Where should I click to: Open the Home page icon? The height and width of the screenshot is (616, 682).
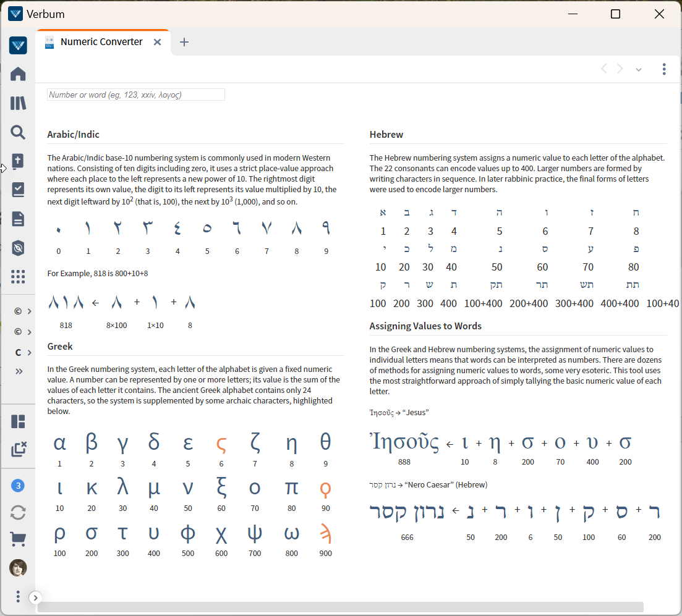point(18,74)
